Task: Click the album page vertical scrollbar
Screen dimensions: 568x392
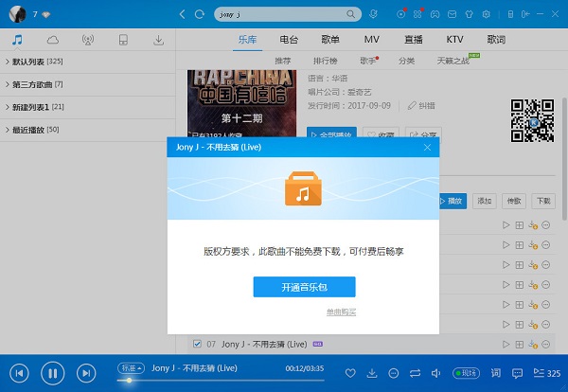Action: point(564,158)
